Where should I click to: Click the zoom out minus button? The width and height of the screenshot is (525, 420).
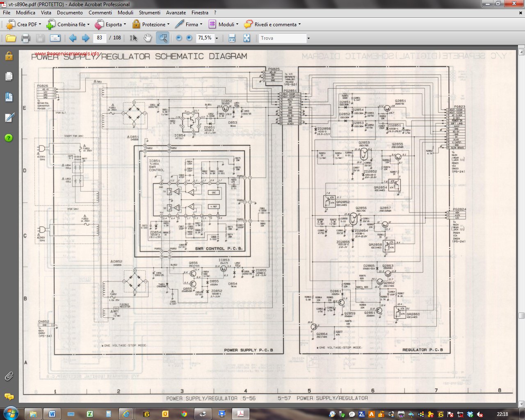[179, 38]
